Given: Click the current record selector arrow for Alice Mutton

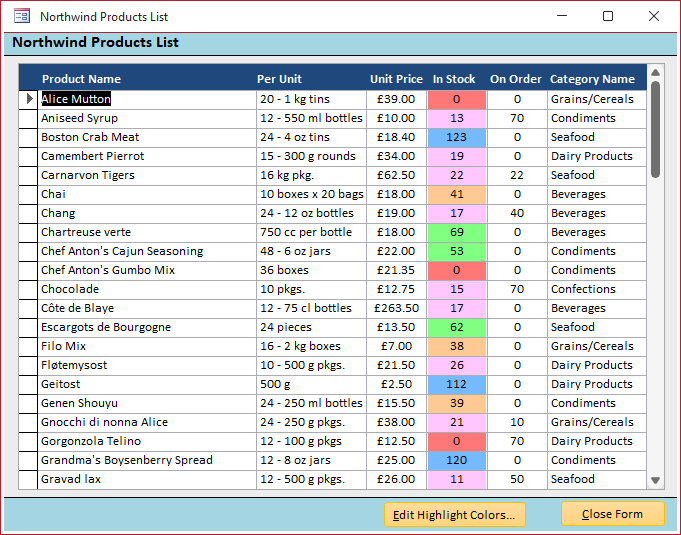Looking at the screenshot, I should [28, 99].
